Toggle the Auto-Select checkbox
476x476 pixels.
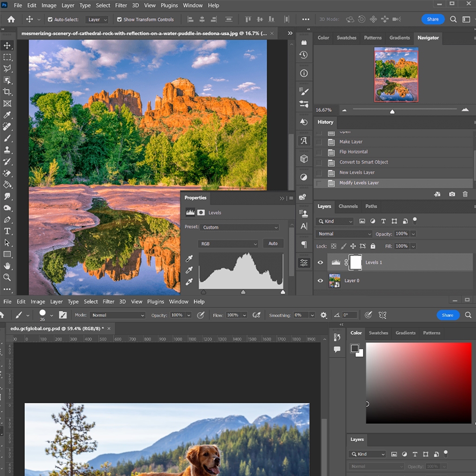point(50,20)
